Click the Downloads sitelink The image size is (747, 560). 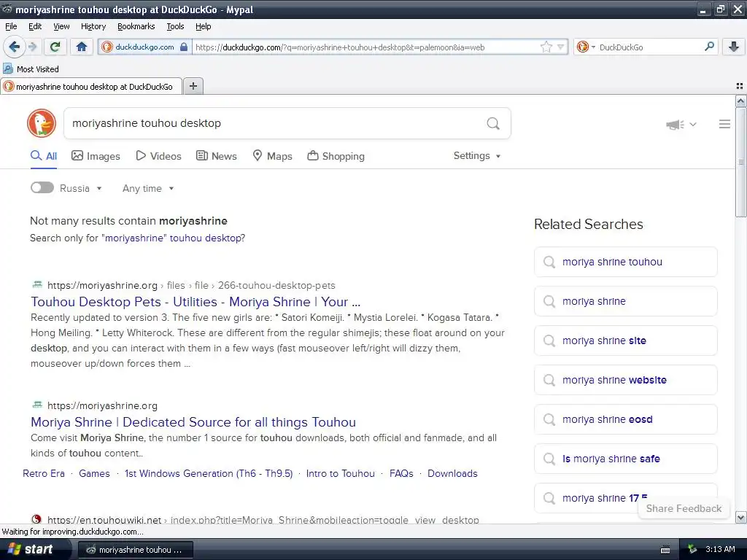[452, 473]
